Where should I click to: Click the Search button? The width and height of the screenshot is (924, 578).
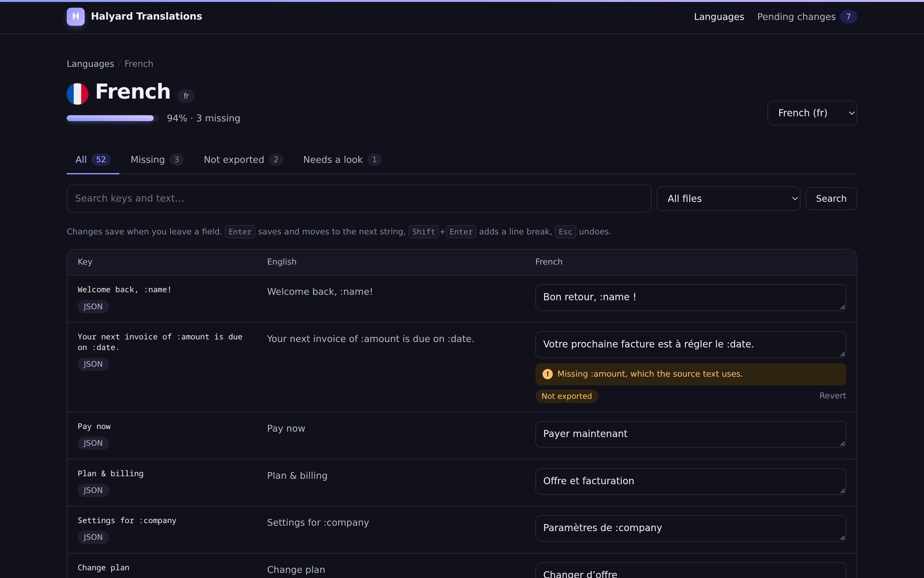pyautogui.click(x=831, y=198)
